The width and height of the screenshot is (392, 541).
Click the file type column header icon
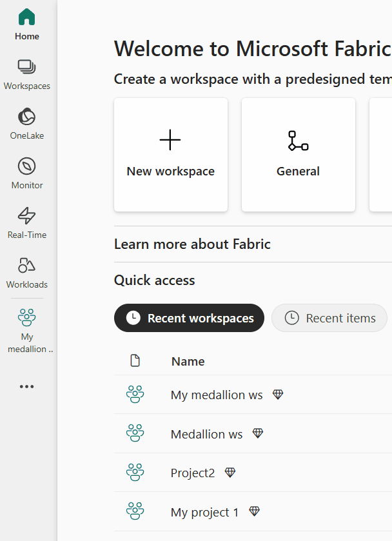(x=135, y=360)
